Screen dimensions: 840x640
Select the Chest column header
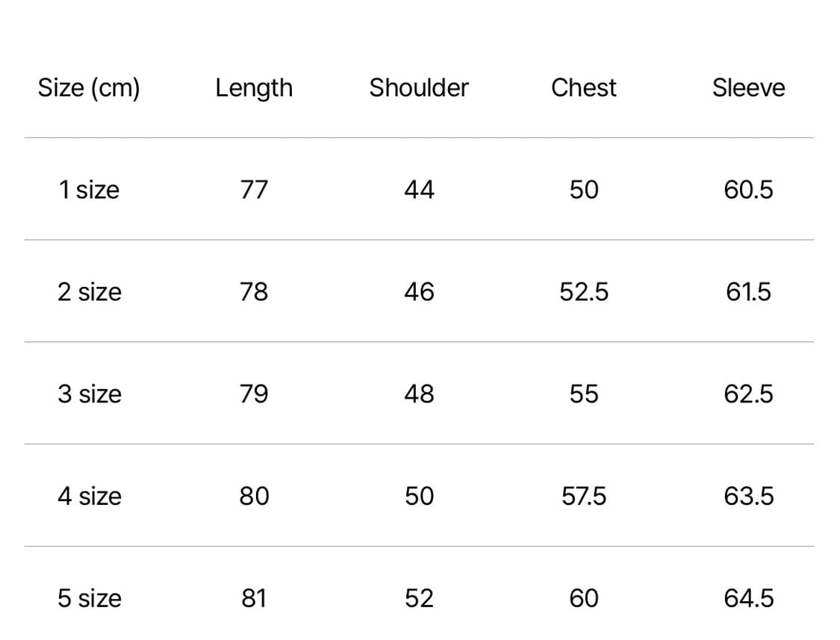(x=584, y=88)
